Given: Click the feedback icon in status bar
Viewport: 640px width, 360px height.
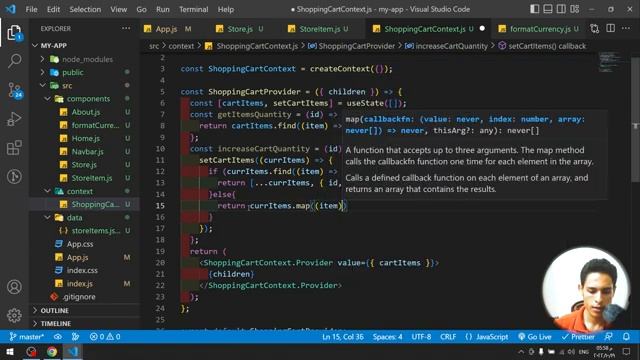Looking at the screenshot, I should click(609, 337).
